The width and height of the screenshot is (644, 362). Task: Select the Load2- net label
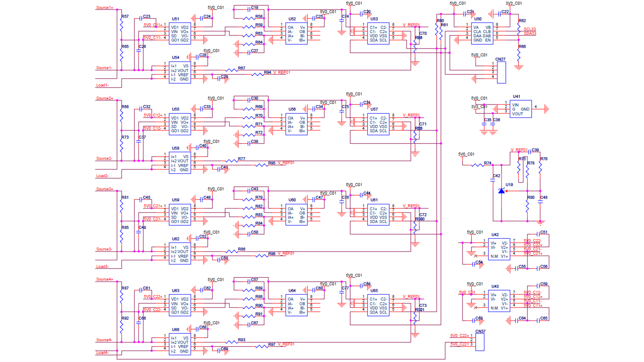(x=102, y=176)
